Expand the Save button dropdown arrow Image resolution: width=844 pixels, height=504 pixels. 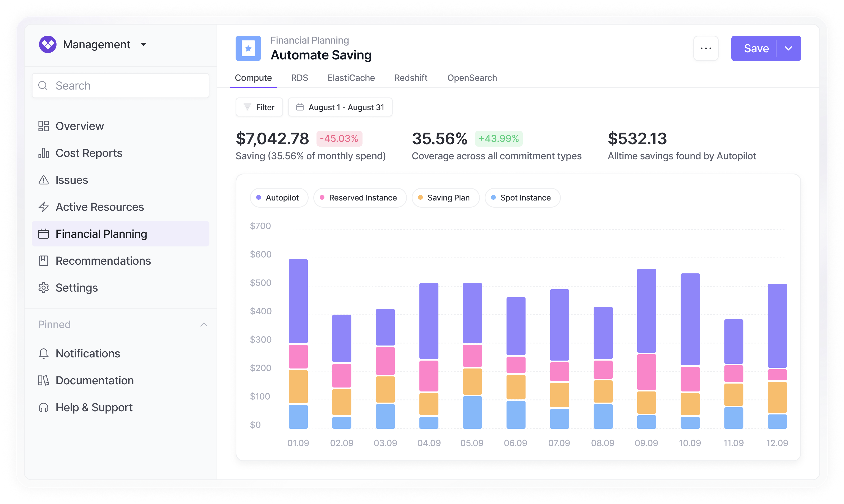[788, 48]
